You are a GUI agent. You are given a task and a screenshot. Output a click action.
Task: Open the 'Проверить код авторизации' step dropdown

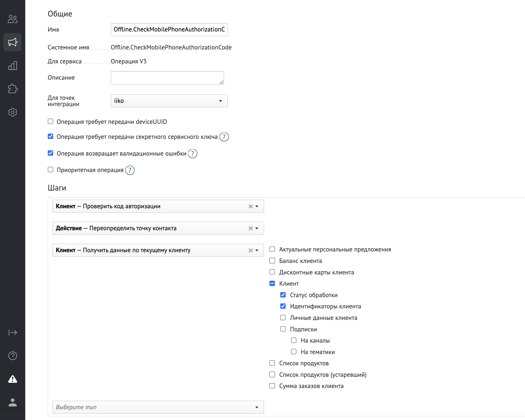(x=257, y=206)
